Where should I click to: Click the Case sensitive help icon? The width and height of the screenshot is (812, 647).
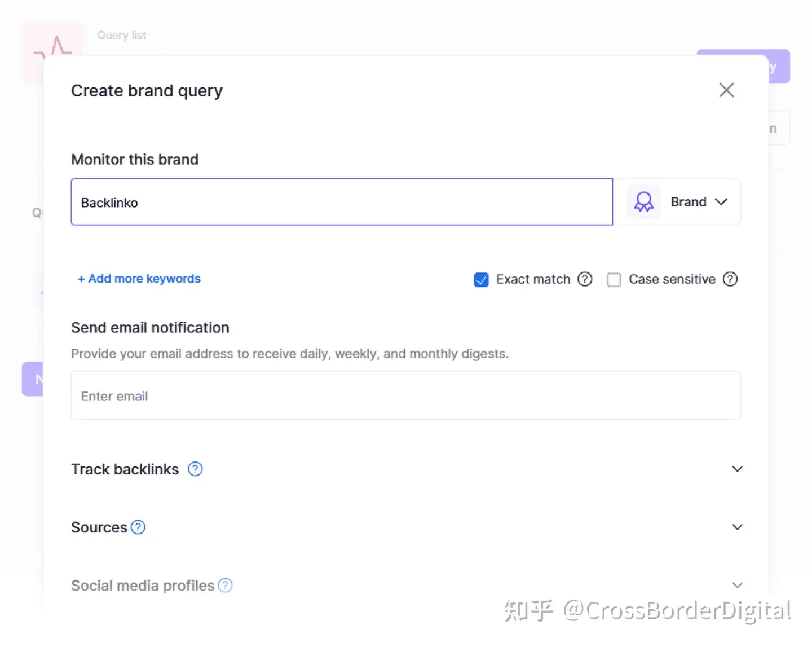pos(730,279)
